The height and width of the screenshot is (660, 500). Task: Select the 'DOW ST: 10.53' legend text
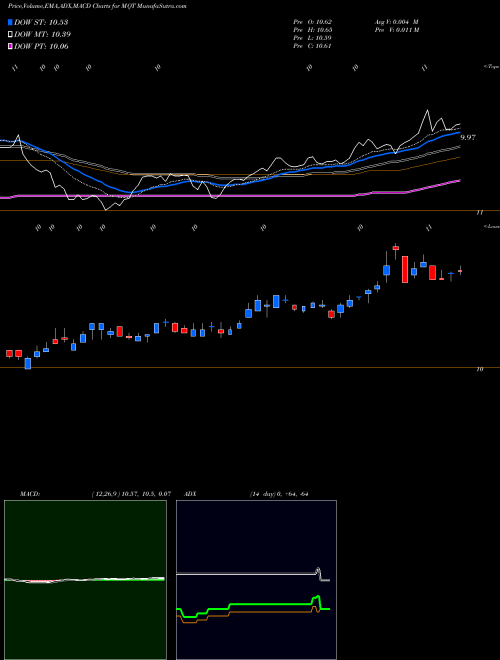click(41, 22)
